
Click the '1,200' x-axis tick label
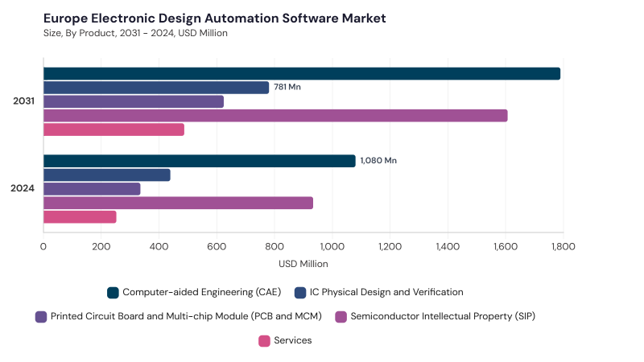tap(390, 247)
